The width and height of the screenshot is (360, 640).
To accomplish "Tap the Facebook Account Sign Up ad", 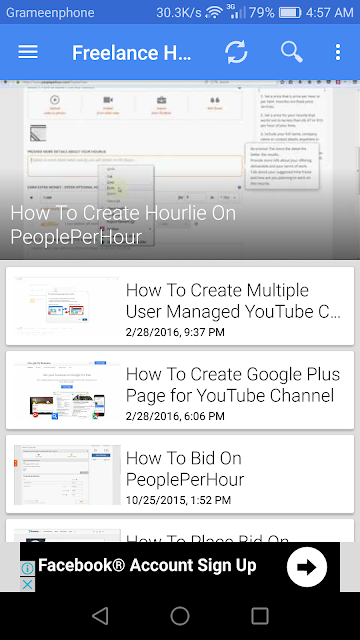I will (180, 567).
